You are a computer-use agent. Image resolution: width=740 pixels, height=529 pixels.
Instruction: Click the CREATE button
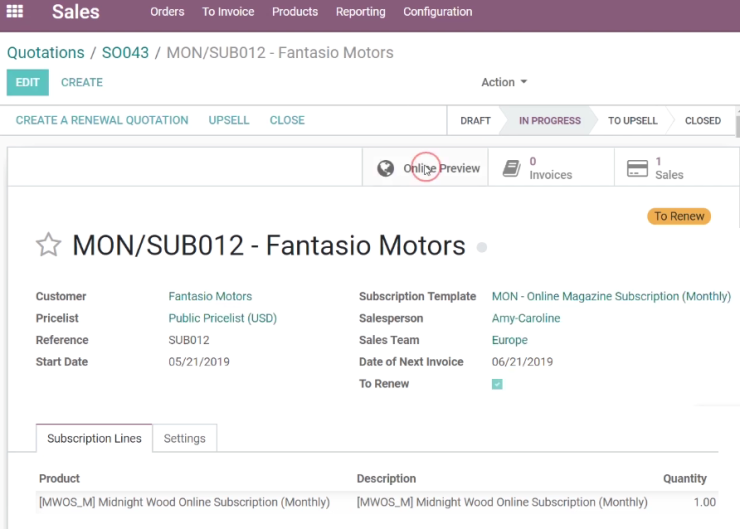point(82,83)
